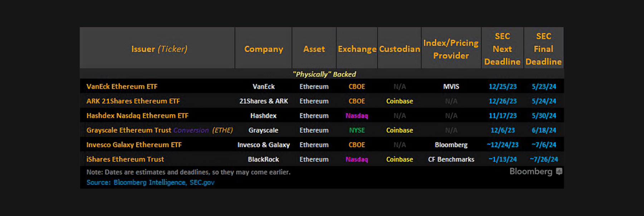Click the Bloomberg terminal logo icon
This screenshot has height=216, width=644.
(x=559, y=171)
